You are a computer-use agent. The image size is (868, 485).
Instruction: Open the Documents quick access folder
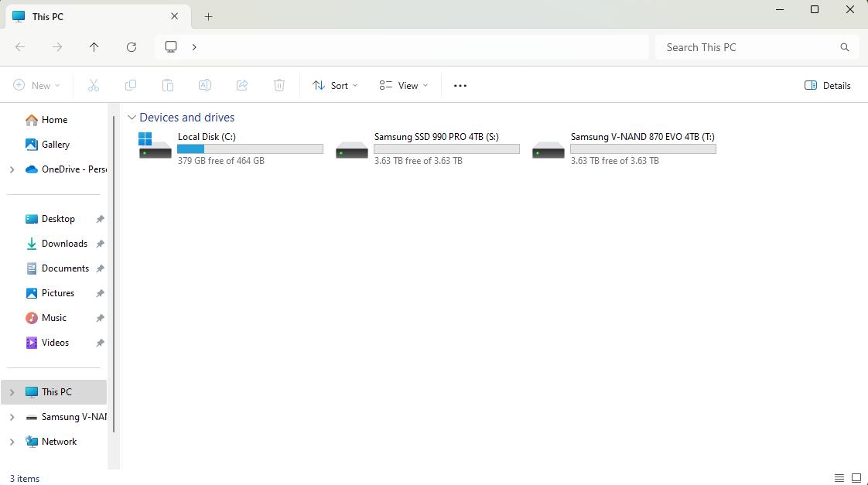click(65, 268)
